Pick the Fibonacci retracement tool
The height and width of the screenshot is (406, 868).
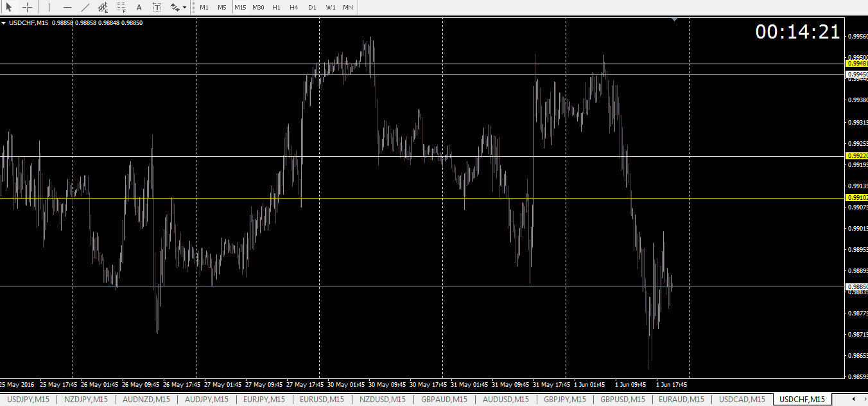pos(121,7)
